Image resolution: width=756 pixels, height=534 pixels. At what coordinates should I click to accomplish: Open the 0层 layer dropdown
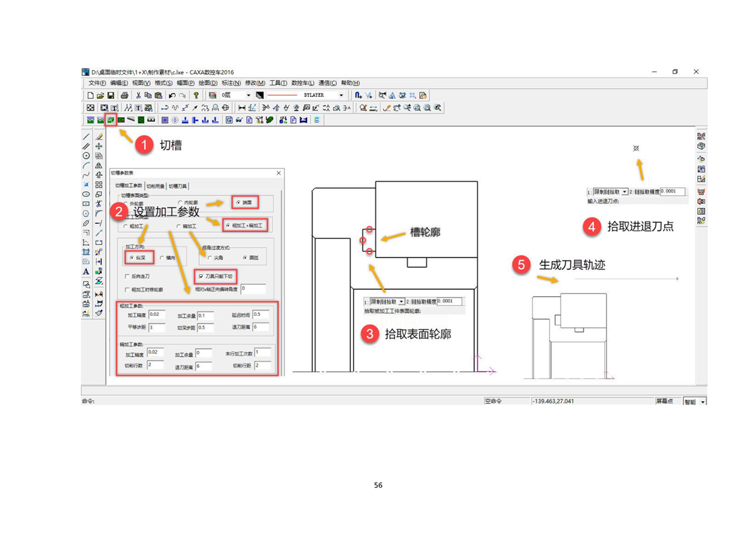click(249, 96)
